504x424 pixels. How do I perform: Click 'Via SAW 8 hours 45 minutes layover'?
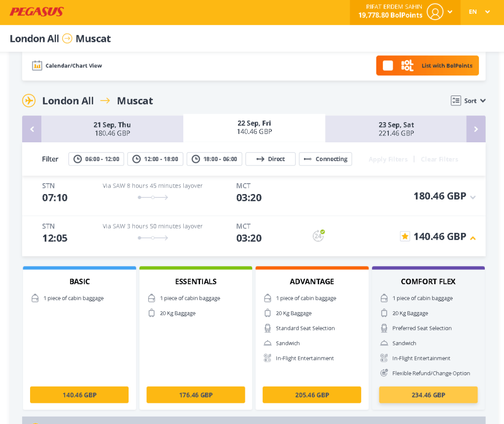[153, 186]
